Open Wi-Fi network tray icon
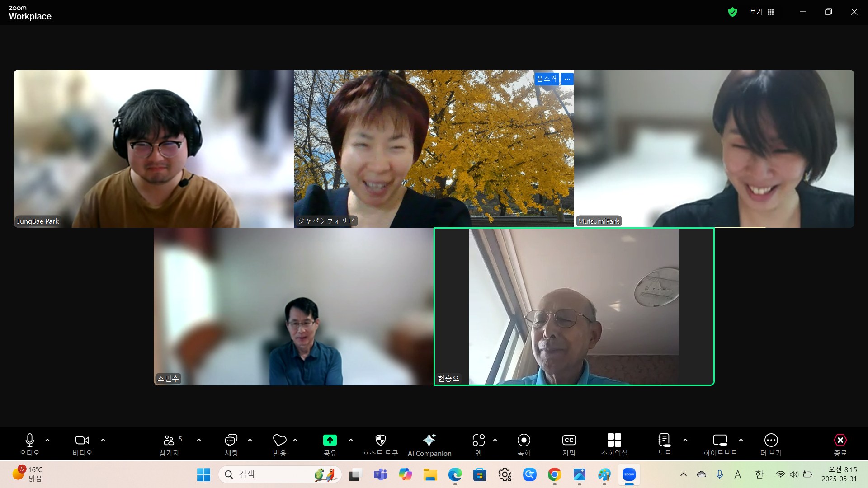 tap(780, 474)
